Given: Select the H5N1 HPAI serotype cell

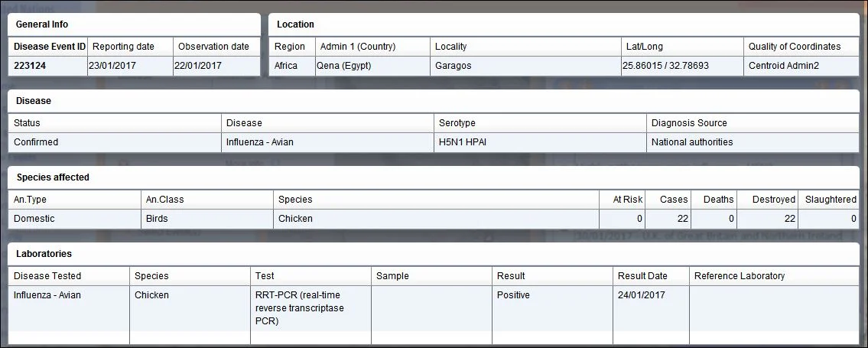Looking at the screenshot, I should pos(540,142).
